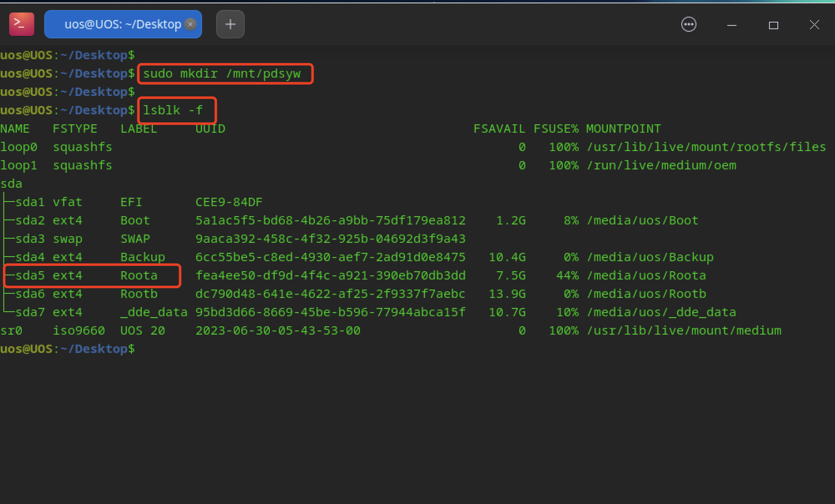Minimize the terminal window
Image resolution: width=835 pixels, height=504 pixels.
point(731,25)
